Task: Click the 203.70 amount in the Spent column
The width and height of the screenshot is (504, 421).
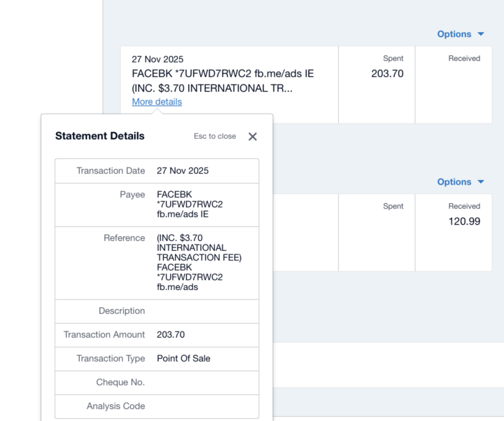Action: [387, 74]
